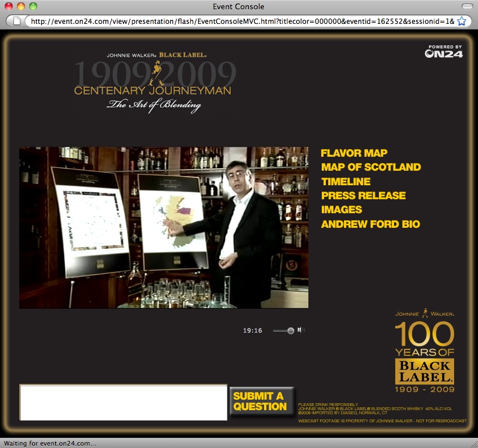Click the page icon in the address bar

(17, 21)
